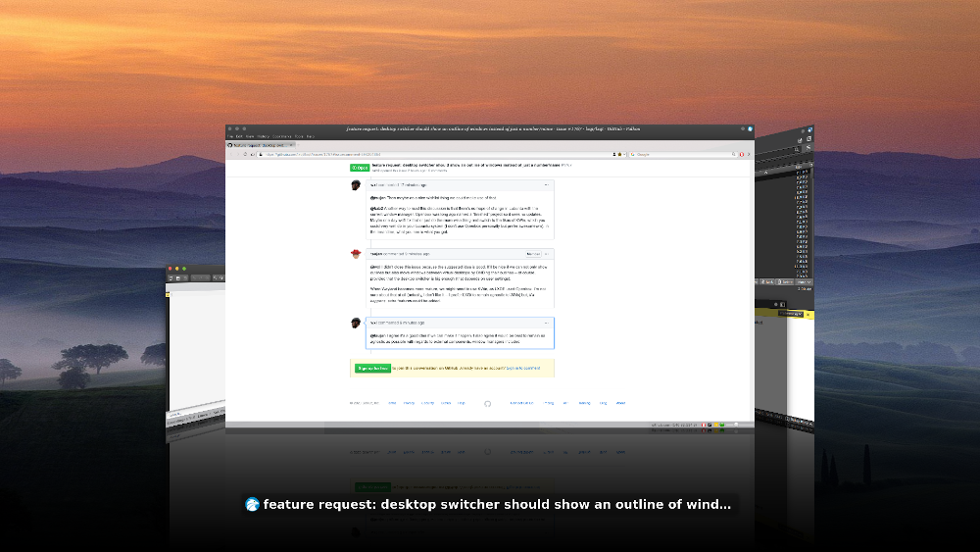Click the green icon in browser status bar
980x552 pixels.
[722, 426]
